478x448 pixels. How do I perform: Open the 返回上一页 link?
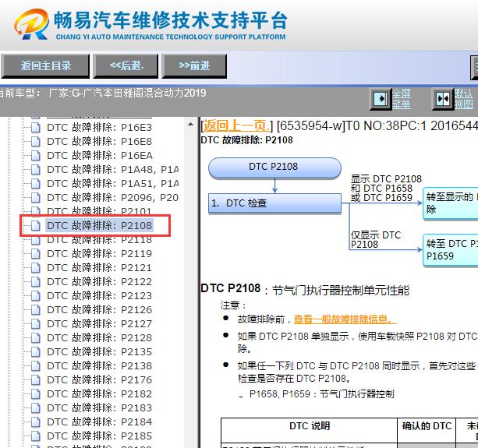pyautogui.click(x=236, y=125)
